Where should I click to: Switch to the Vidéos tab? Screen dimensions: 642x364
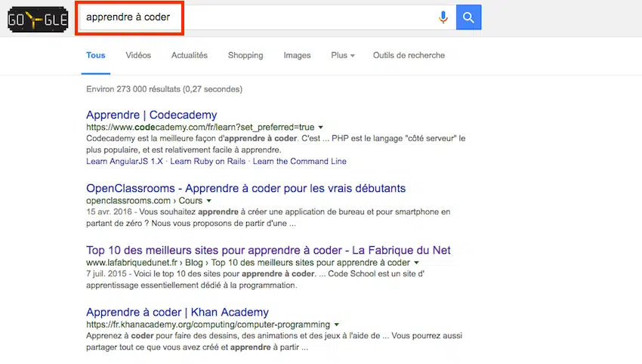(138, 55)
